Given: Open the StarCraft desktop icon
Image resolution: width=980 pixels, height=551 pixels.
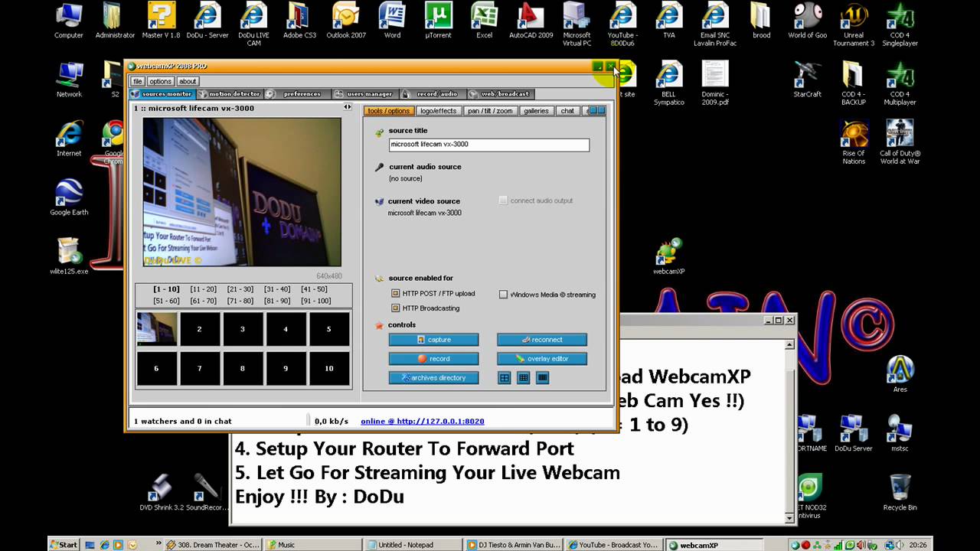Looking at the screenshot, I should coord(807,80).
